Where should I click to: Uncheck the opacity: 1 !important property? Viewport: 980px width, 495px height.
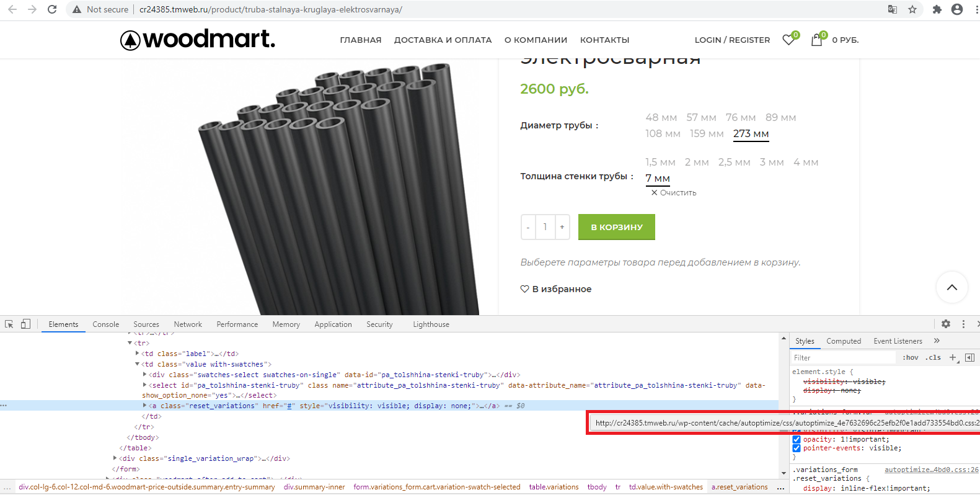(x=797, y=439)
